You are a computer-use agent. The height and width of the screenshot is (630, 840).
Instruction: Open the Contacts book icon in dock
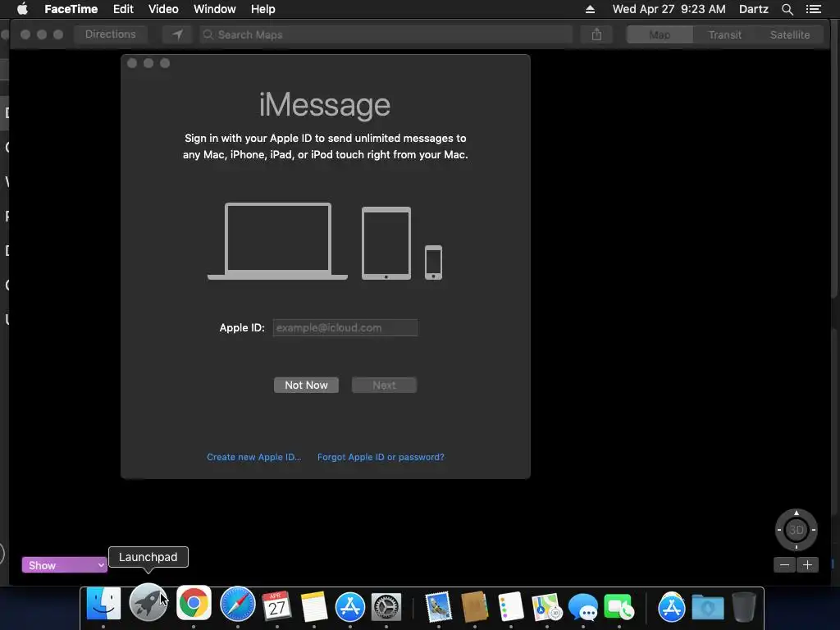point(475,606)
